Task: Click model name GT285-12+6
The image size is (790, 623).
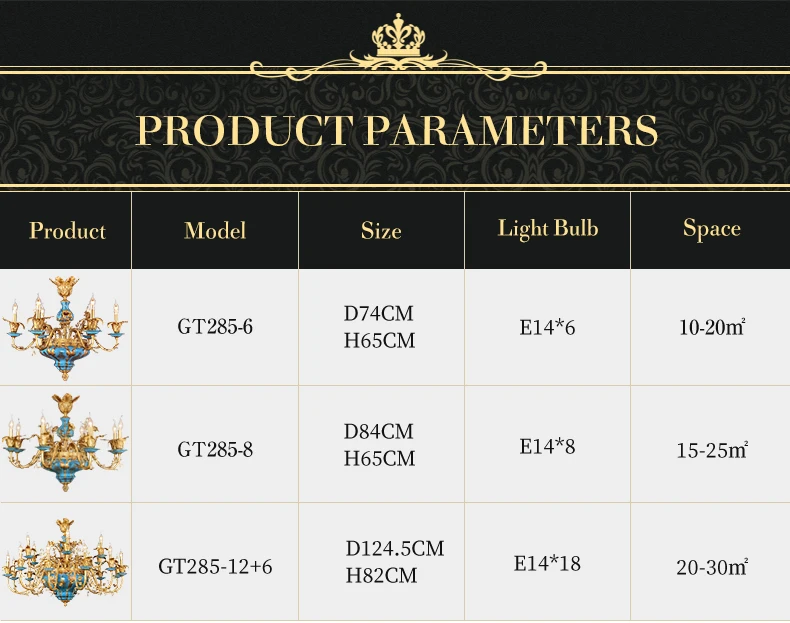Action: click(x=215, y=567)
